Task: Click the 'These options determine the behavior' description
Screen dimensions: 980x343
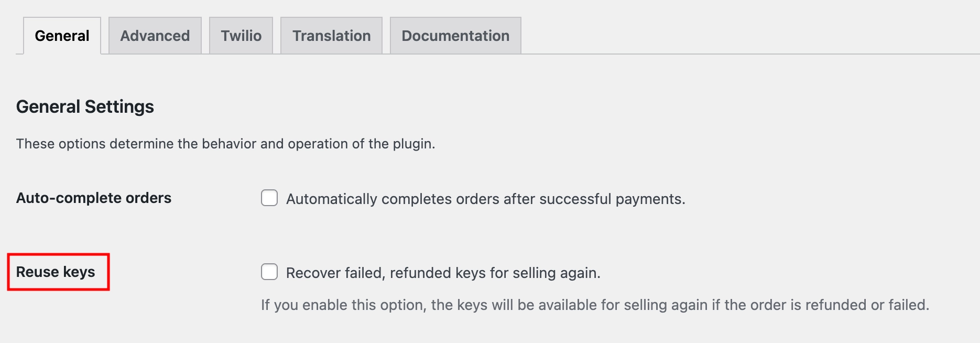Action: point(225,144)
